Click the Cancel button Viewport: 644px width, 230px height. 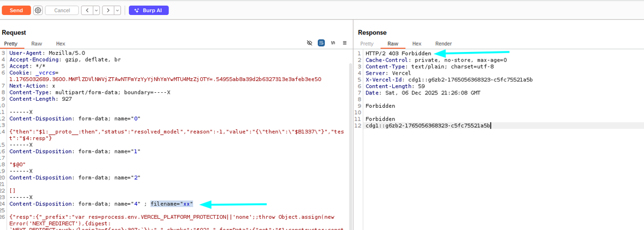tap(62, 10)
